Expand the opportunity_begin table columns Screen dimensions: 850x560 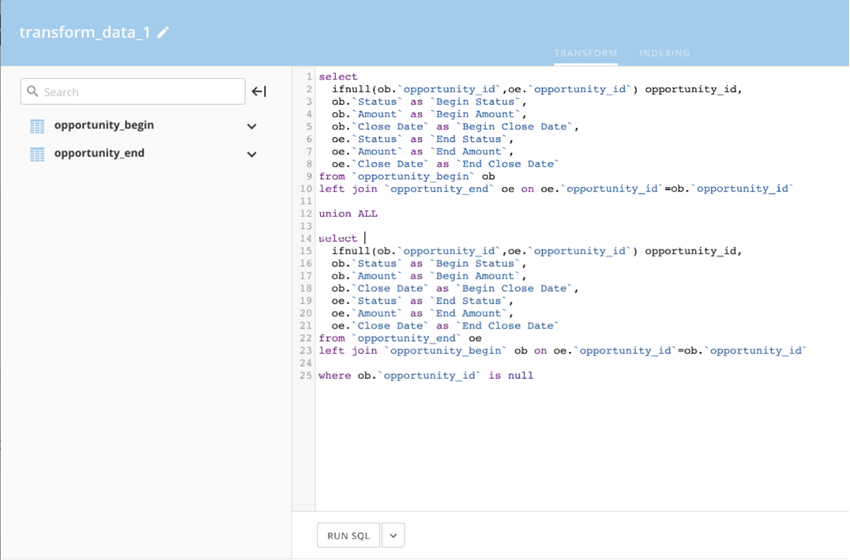[252, 126]
